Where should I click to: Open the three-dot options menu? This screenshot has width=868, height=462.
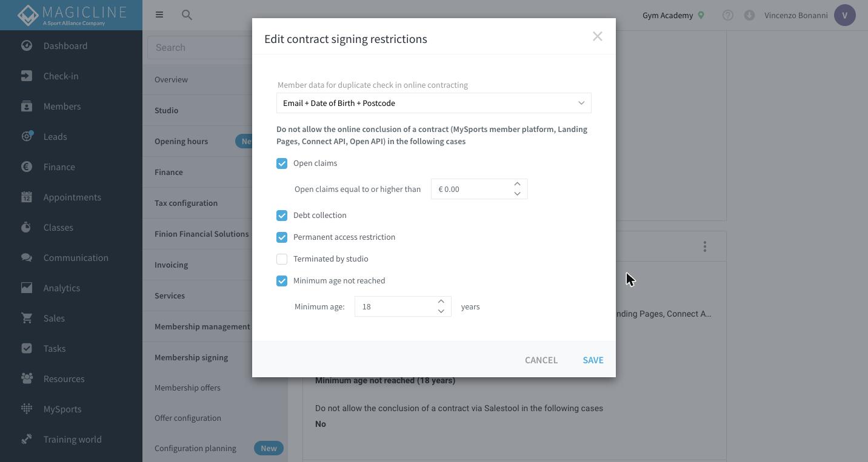[x=704, y=246]
